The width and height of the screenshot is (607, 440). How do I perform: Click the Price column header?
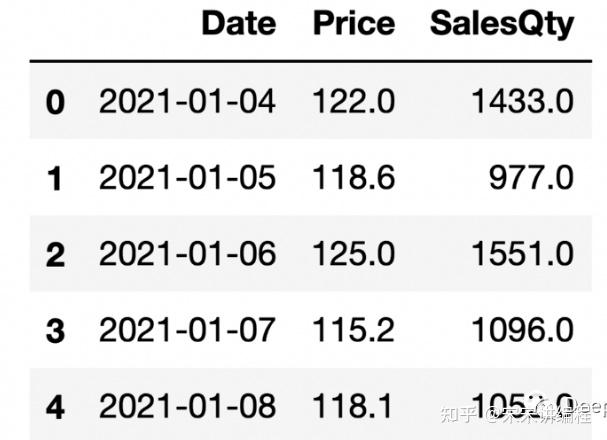point(353,23)
